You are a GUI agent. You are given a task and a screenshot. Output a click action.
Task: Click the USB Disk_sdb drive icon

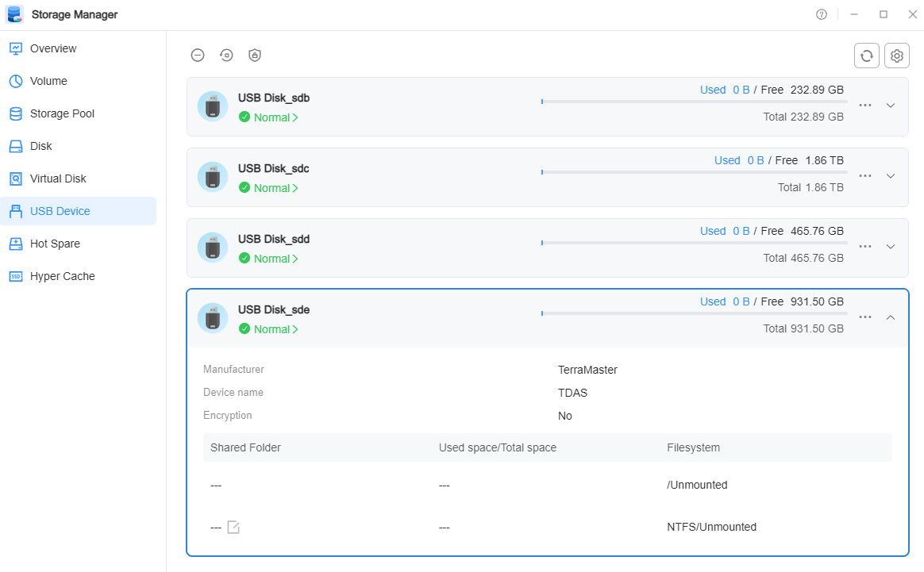(213, 106)
